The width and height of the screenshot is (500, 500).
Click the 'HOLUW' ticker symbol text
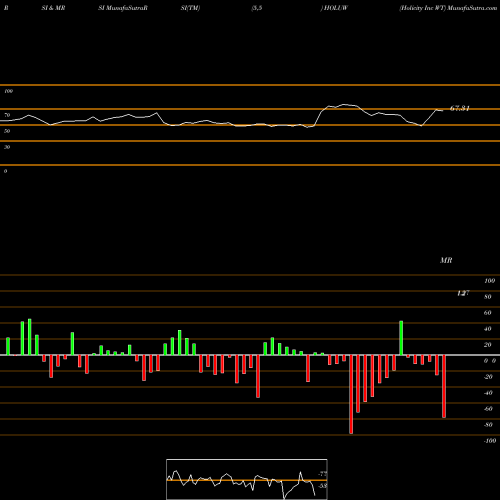click(x=336, y=8)
